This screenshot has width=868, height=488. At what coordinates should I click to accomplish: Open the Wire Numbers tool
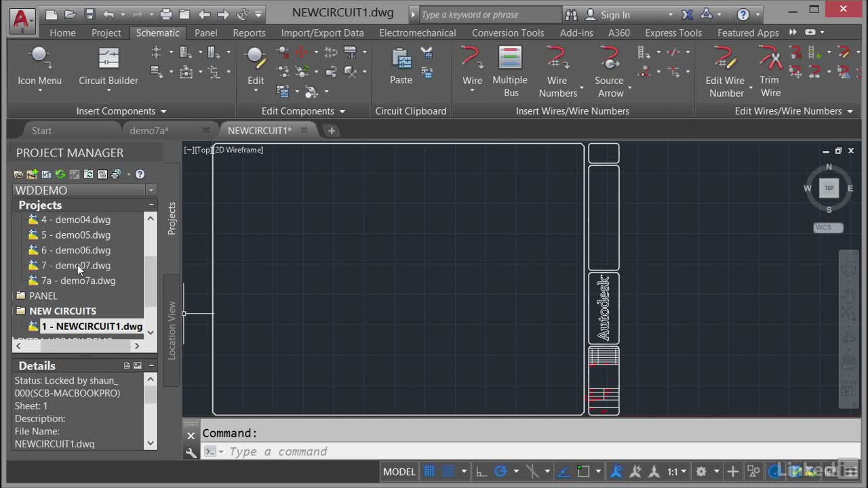click(557, 71)
